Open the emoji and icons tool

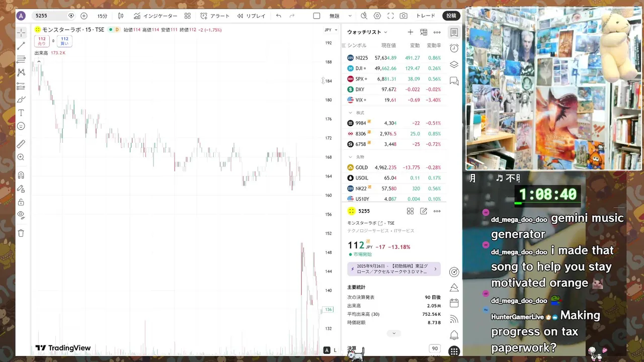click(21, 126)
